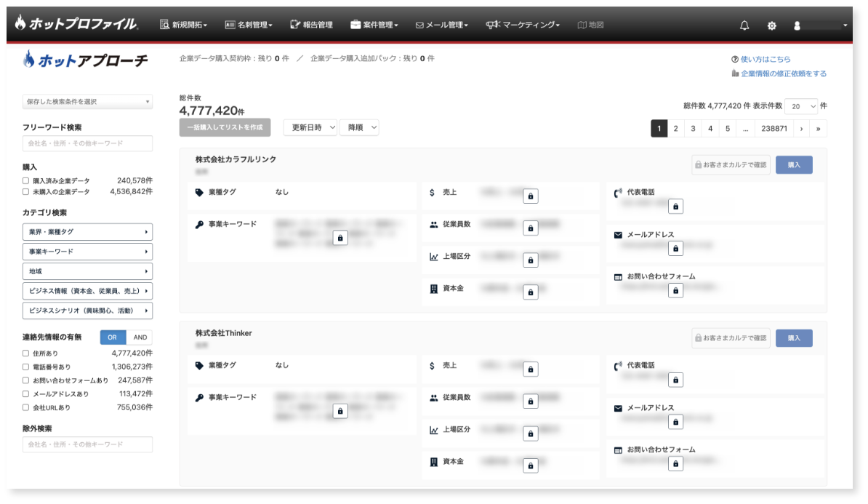
Task: Click the 事業キーワード key icon for 株式会社Thinker
Action: [199, 398]
